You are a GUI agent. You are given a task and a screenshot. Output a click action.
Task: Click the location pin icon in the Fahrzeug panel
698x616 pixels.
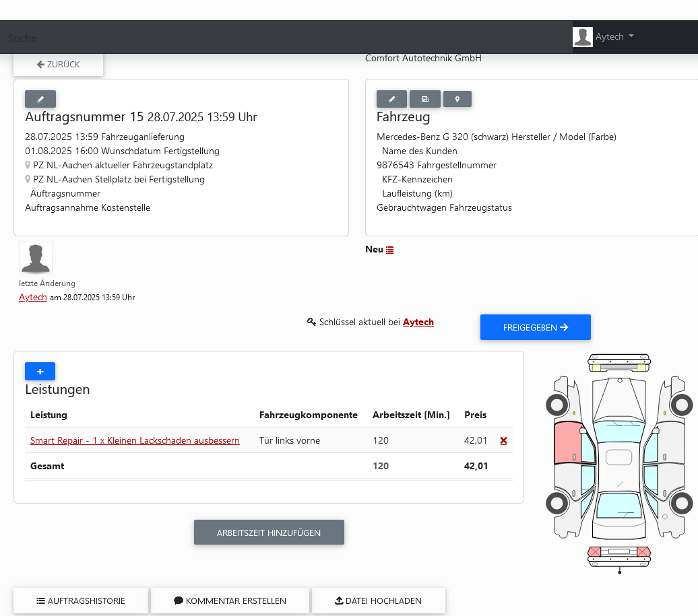pyautogui.click(x=457, y=98)
